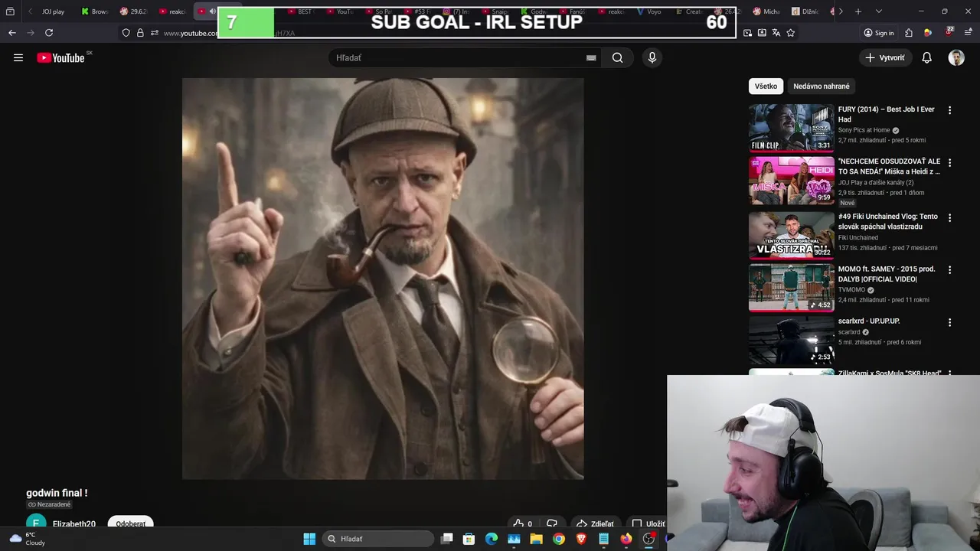The width and height of the screenshot is (980, 551).
Task: Switch to OBS Studio on taskbar
Action: pos(648,539)
